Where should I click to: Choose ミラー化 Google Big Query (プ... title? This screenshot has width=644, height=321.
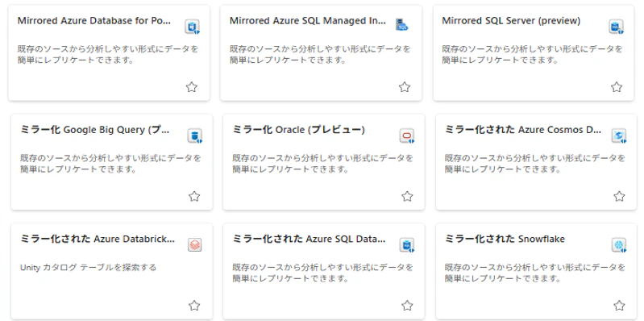(95, 130)
